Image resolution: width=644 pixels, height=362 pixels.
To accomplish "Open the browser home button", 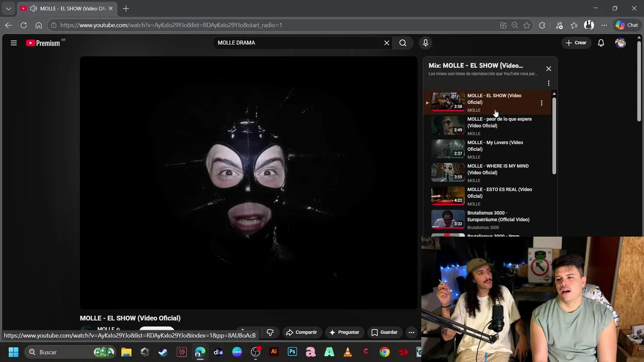I will [39, 25].
